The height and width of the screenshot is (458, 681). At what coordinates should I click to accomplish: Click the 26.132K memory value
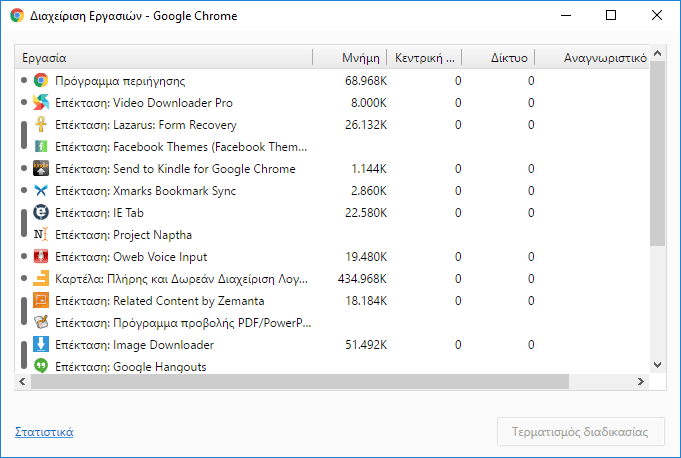coord(366,125)
